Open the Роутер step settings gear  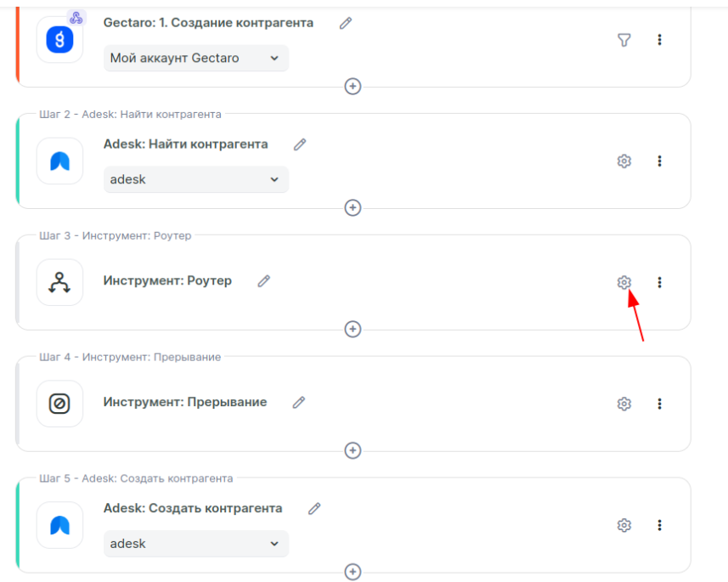coord(624,282)
